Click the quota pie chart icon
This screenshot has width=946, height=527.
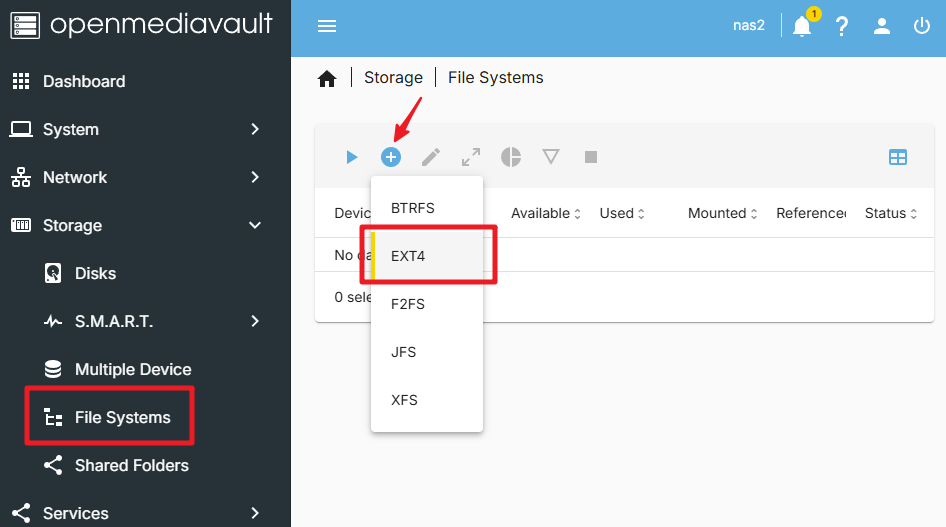[x=511, y=157]
